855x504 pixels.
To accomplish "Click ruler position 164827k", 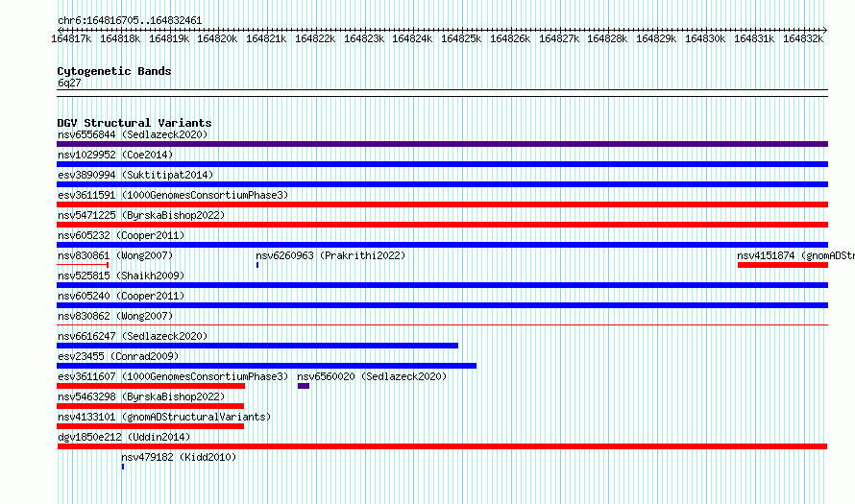I will (559, 38).
